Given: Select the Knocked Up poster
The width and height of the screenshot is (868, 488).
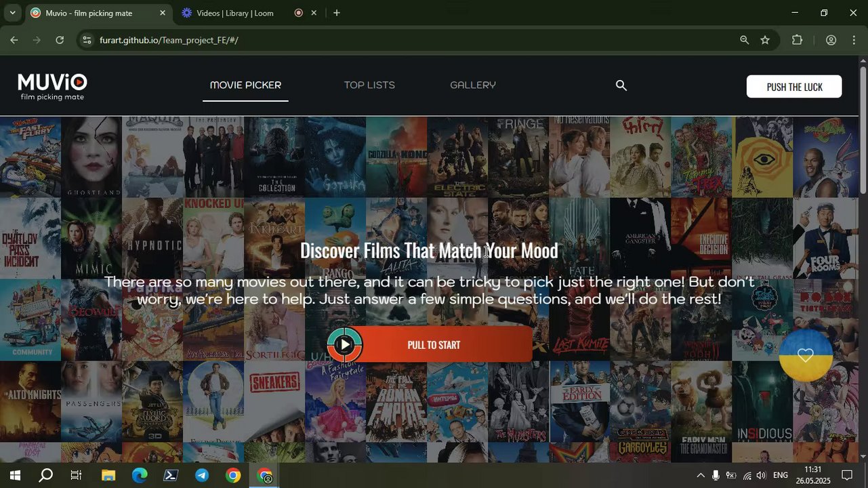Looking at the screenshot, I should 213,239.
